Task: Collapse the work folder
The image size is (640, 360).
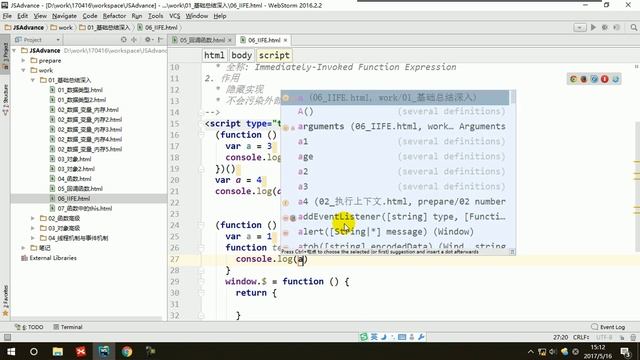Action: tap(24, 70)
